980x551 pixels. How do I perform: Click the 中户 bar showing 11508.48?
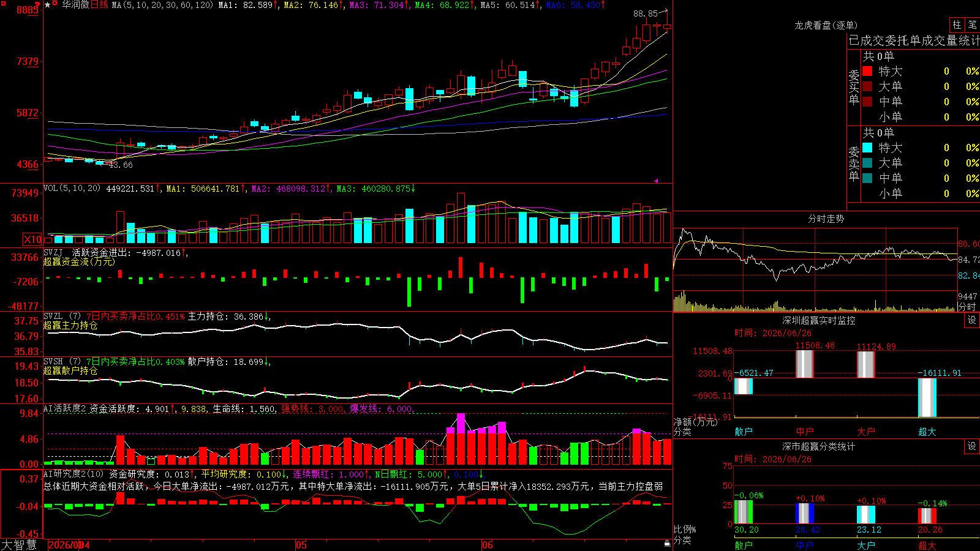pos(805,364)
